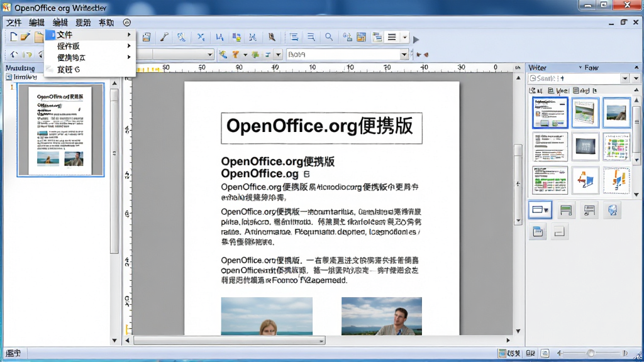Click the pencil edit-document toolbar icon

pos(25,37)
